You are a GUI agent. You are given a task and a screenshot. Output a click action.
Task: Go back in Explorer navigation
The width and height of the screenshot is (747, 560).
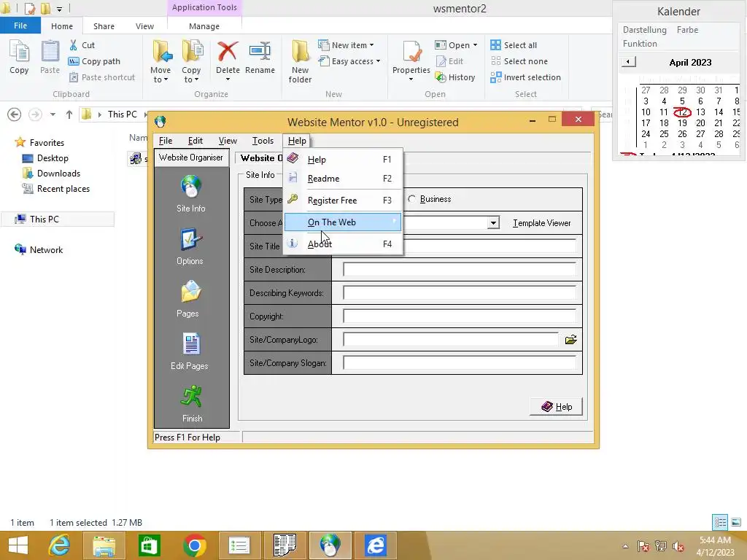(15, 114)
